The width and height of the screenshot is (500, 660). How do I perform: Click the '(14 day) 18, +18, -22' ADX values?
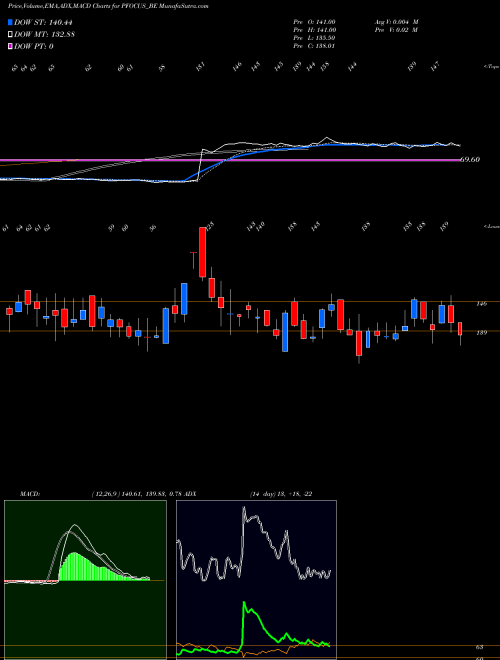(281, 494)
